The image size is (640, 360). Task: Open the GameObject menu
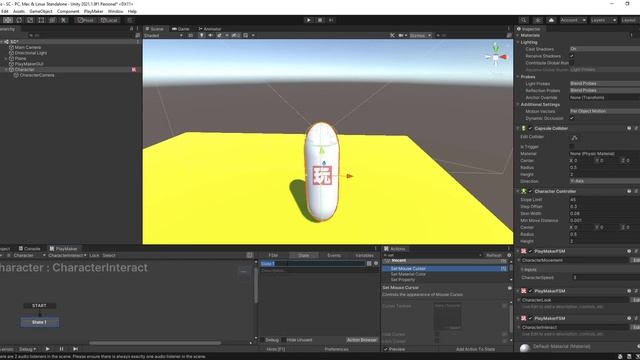point(41,11)
